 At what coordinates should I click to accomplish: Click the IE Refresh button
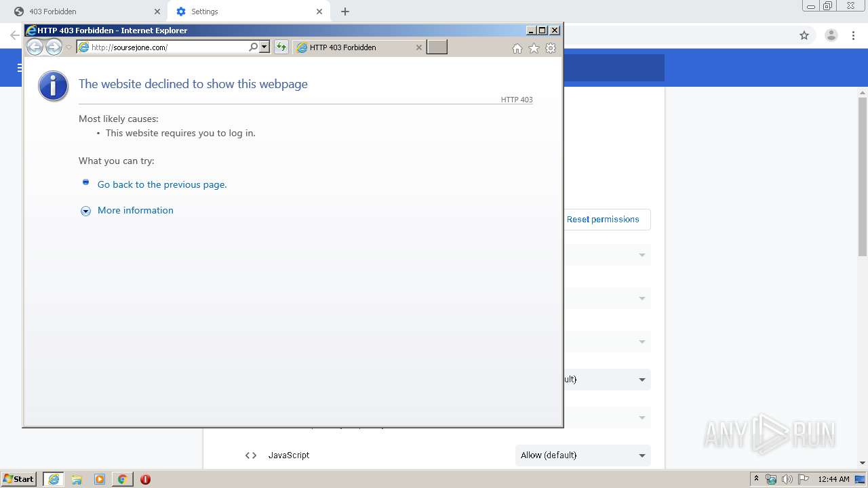tap(281, 47)
